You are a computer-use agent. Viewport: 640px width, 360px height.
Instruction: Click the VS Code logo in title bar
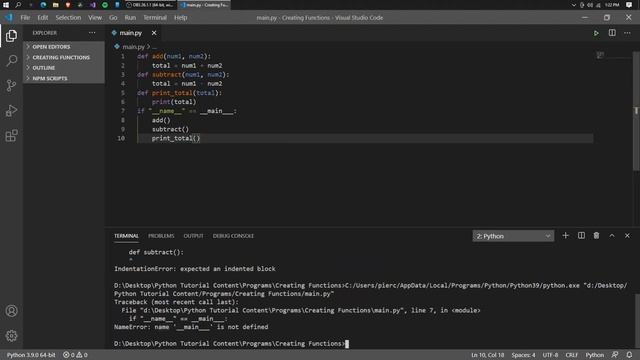(x=9, y=18)
